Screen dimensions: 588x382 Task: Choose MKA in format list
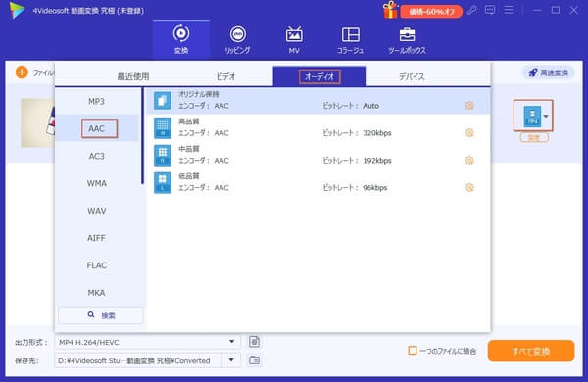click(x=97, y=293)
